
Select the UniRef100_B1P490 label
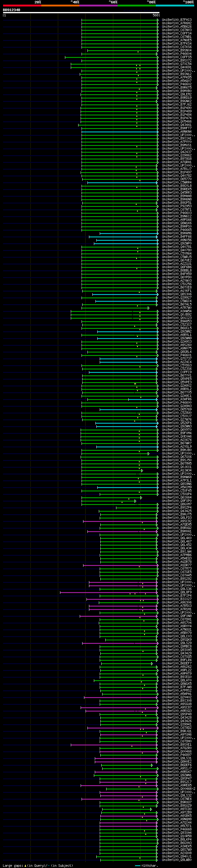(177, 108)
